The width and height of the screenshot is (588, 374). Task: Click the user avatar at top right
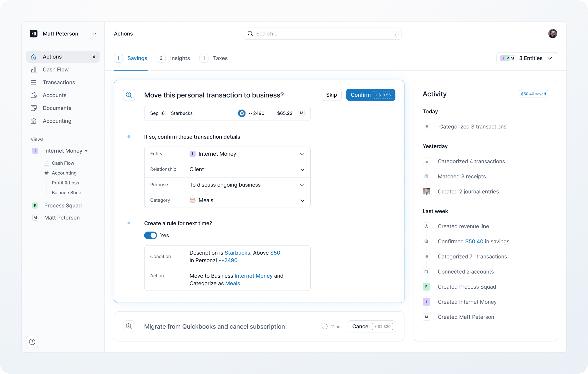[x=552, y=34]
